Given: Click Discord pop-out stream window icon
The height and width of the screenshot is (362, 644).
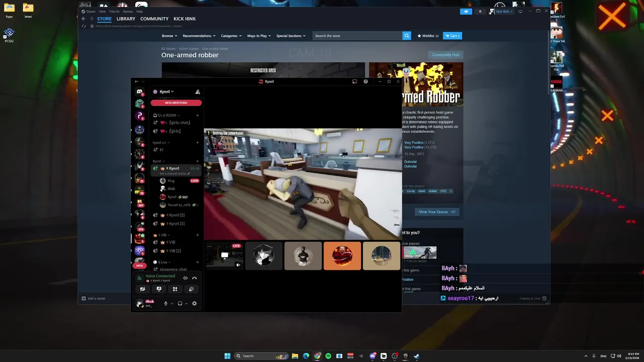Looking at the screenshot, I should [x=355, y=81].
